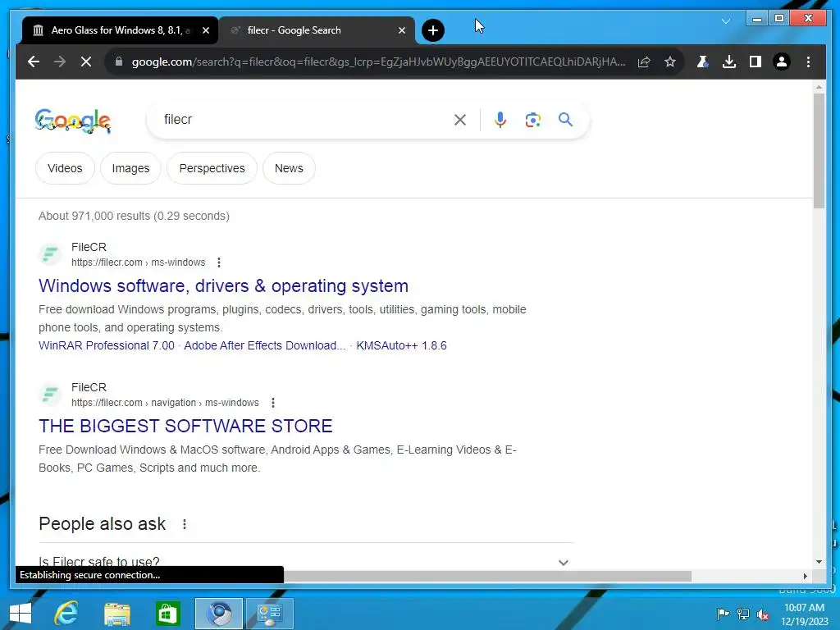Expand 'Is Filecr safe to use?' question
Screen dimensions: 840x630
tap(306, 562)
